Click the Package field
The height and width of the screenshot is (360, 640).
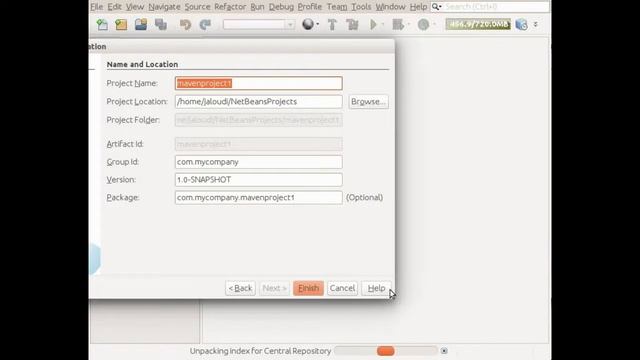point(258,198)
